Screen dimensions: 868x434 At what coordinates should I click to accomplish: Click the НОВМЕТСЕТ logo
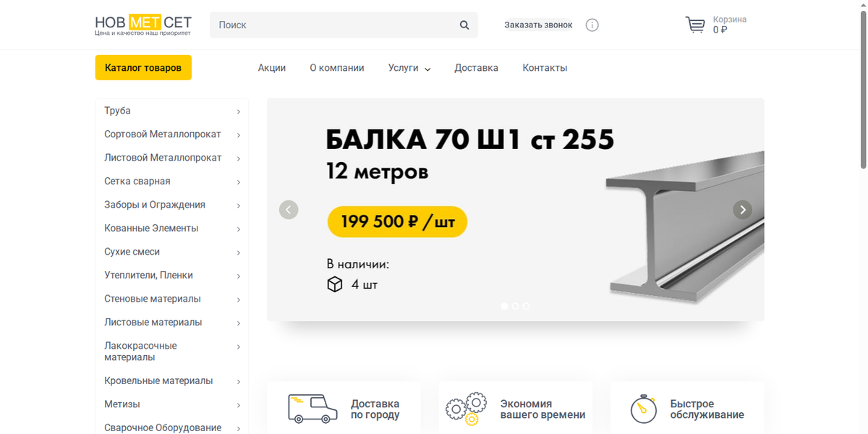pos(143,25)
